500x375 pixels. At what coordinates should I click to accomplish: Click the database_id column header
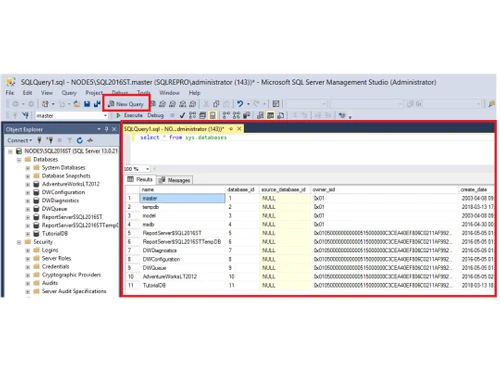point(242,190)
